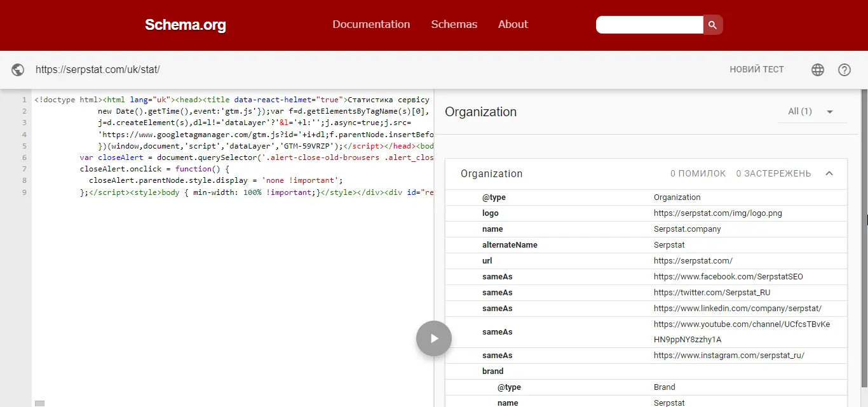Collapse the Organization card with chevron
This screenshot has width=868, height=407.
(x=829, y=173)
